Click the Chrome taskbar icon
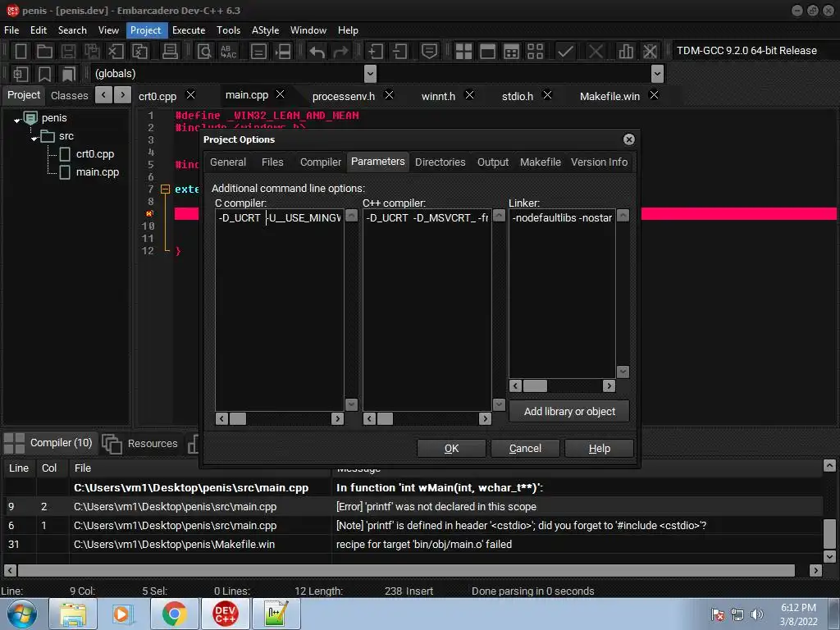Image resolution: width=840 pixels, height=630 pixels. point(175,614)
